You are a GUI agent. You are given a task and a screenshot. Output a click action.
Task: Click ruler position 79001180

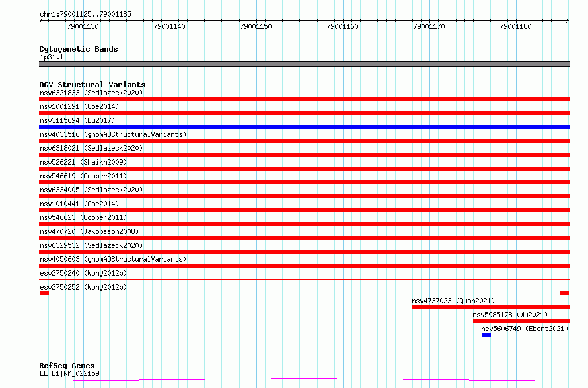tap(515, 26)
